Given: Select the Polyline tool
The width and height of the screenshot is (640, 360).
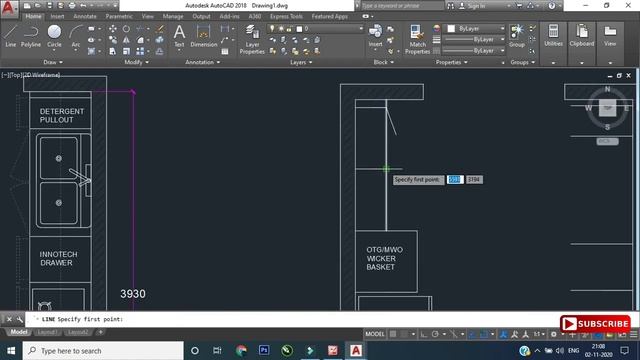Looking at the screenshot, I should [x=31, y=36].
